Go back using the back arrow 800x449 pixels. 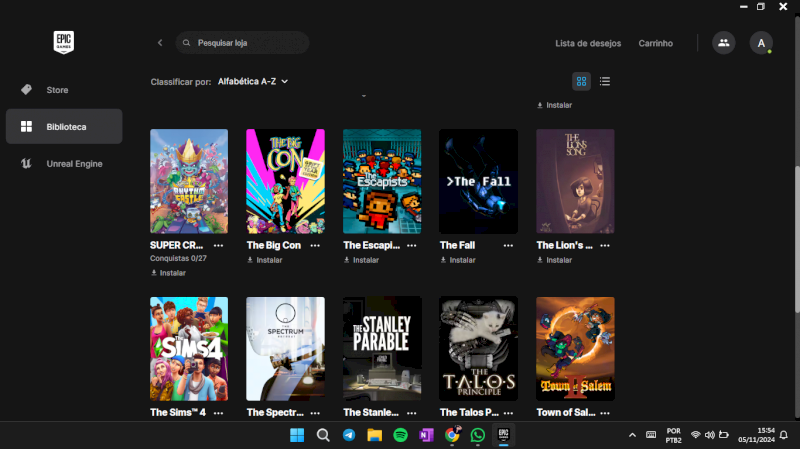tap(160, 43)
